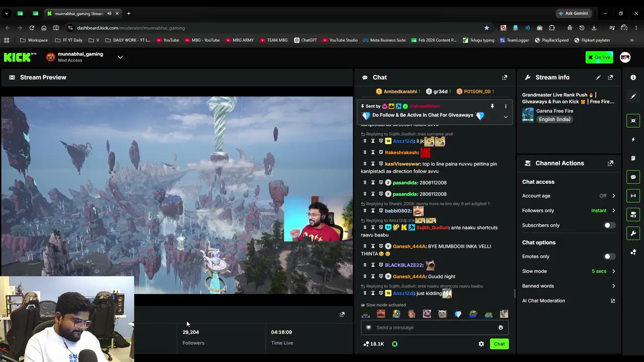Timeout user Sujith_Gudluri
This screenshot has height=362, width=644.
coord(373,228)
